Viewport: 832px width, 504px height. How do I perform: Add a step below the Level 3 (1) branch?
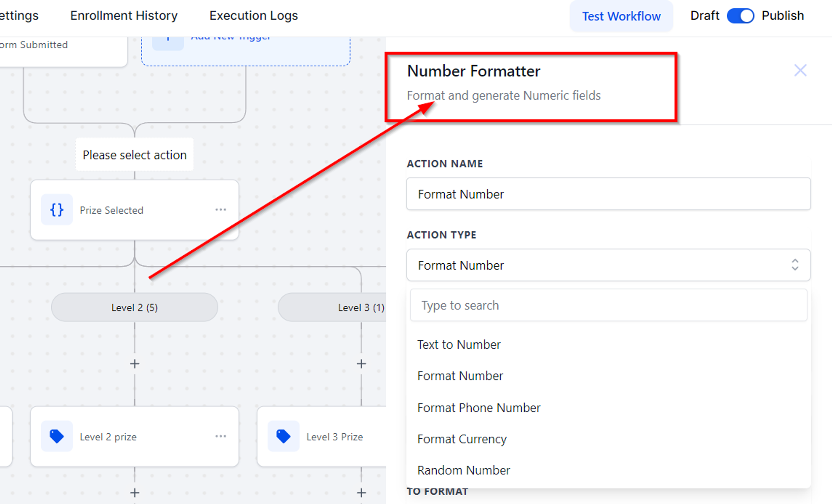(x=361, y=364)
